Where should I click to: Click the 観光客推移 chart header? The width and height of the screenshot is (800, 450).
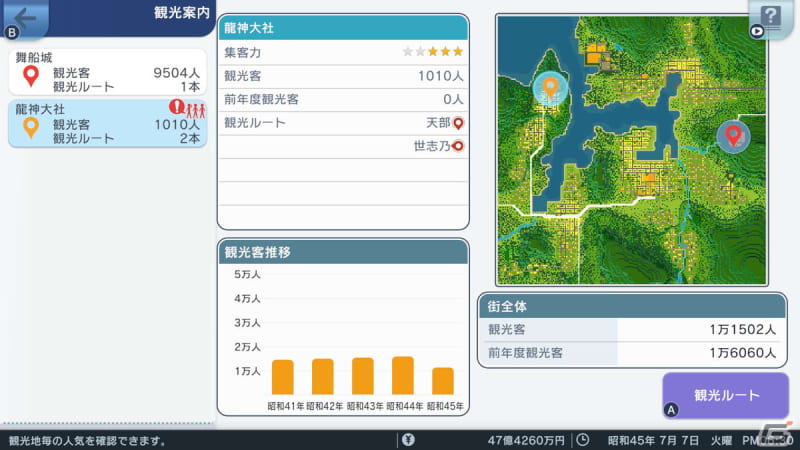point(343,252)
